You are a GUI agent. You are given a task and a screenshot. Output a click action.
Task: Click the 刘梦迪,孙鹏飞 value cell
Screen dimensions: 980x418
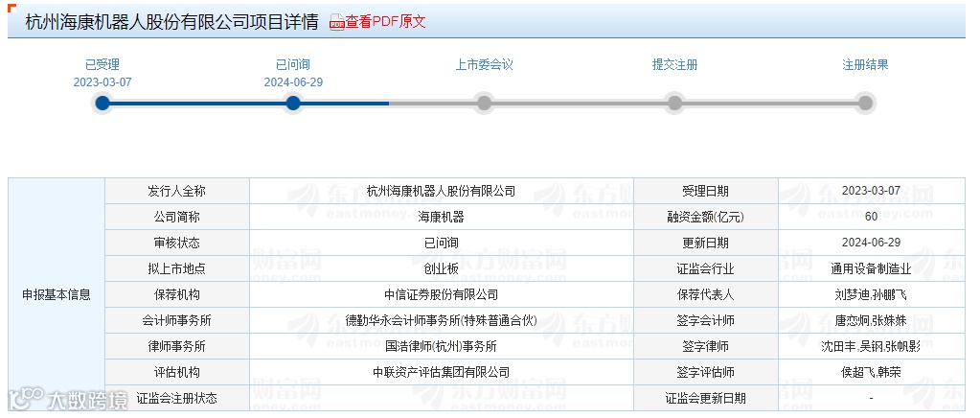pyautogui.click(x=871, y=294)
